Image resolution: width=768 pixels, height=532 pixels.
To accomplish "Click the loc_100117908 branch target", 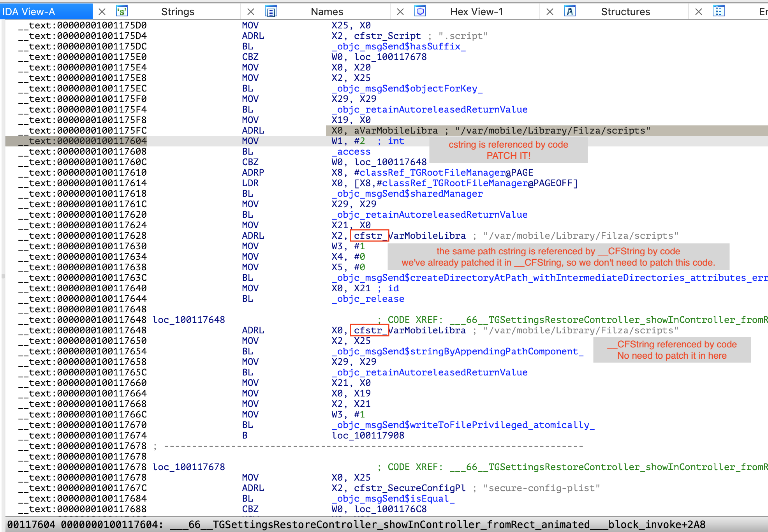I will [x=368, y=435].
